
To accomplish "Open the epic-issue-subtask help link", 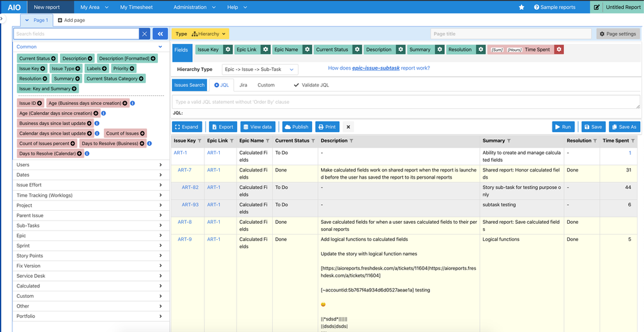I will [x=376, y=68].
